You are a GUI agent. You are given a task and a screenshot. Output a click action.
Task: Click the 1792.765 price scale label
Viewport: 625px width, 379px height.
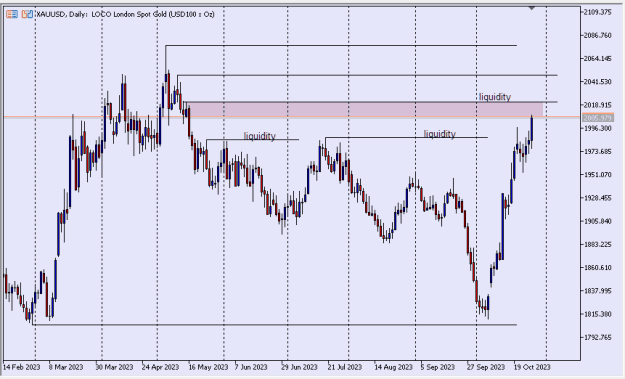597,337
